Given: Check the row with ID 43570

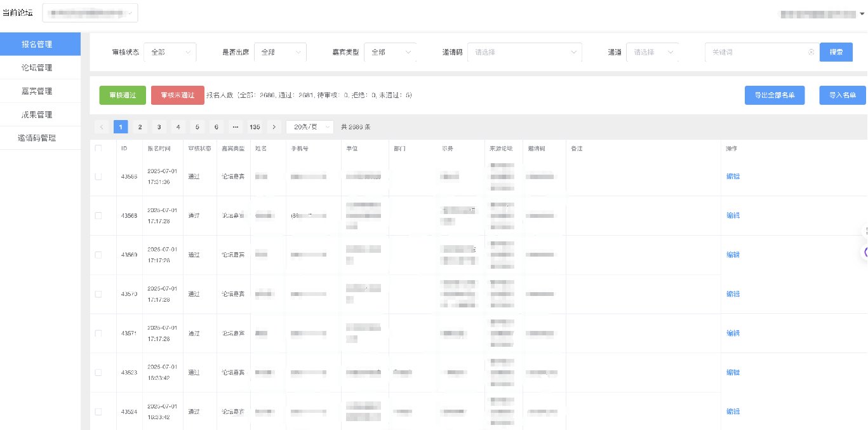Looking at the screenshot, I should click(98, 294).
